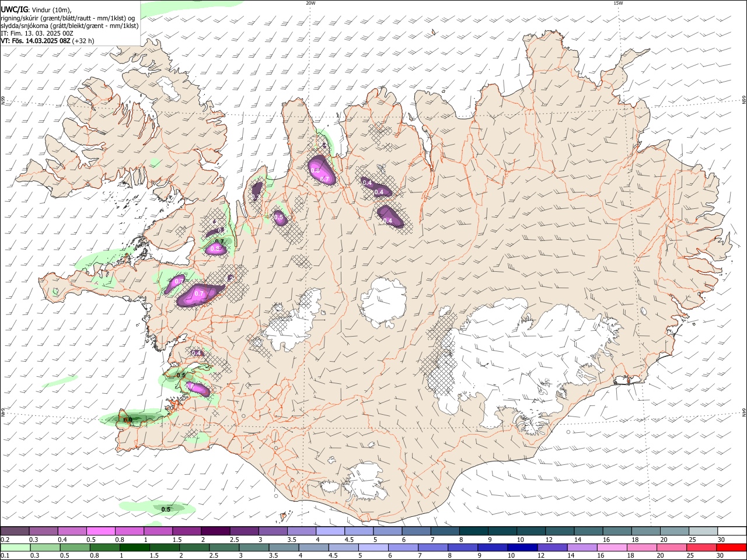The height and width of the screenshot is (560, 747).
Task: Click the '0.9' precipitation value on the map
Action: tap(127, 419)
